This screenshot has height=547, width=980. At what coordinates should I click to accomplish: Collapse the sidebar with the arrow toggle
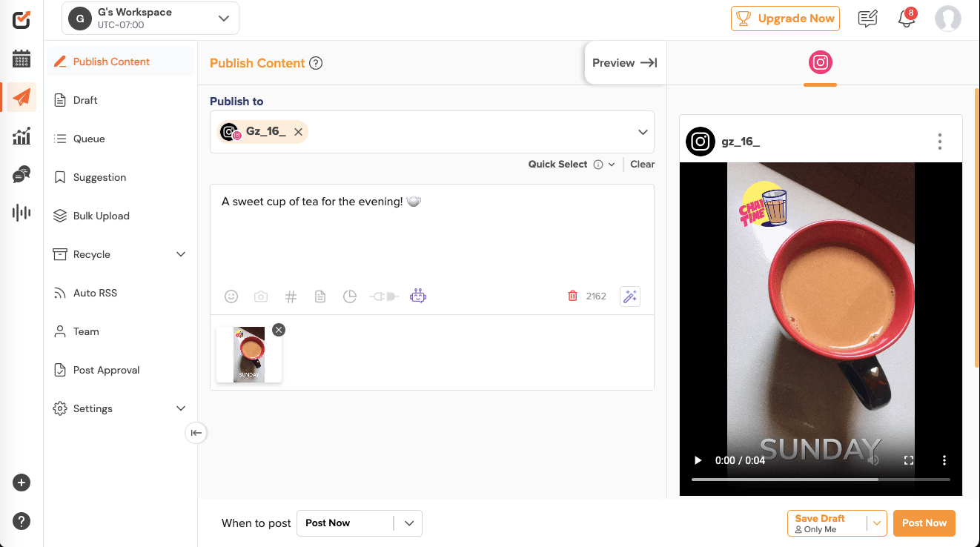coord(196,433)
